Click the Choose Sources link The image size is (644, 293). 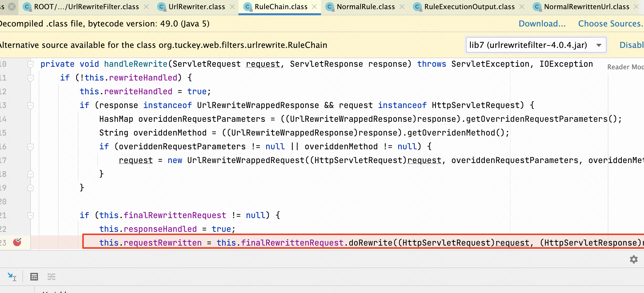point(611,24)
